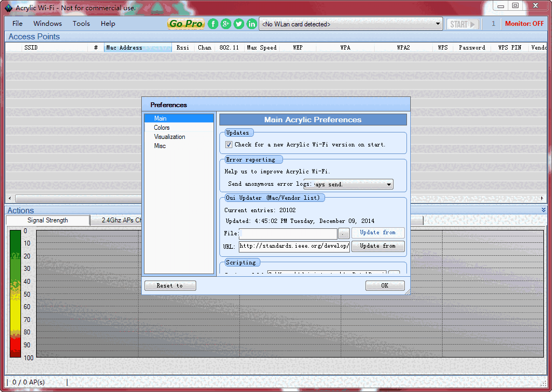Toggle check for new version on start

coord(229,144)
